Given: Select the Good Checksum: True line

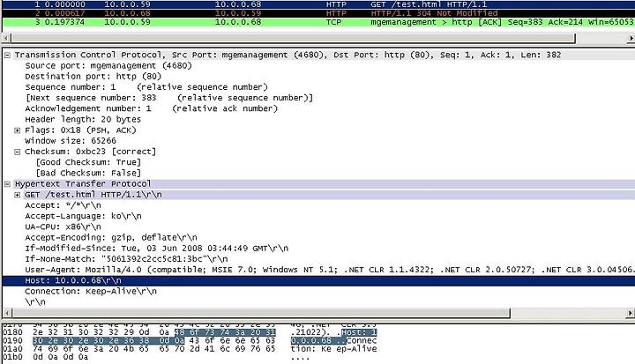Looking at the screenshot, I should pyautogui.click(x=88, y=162).
